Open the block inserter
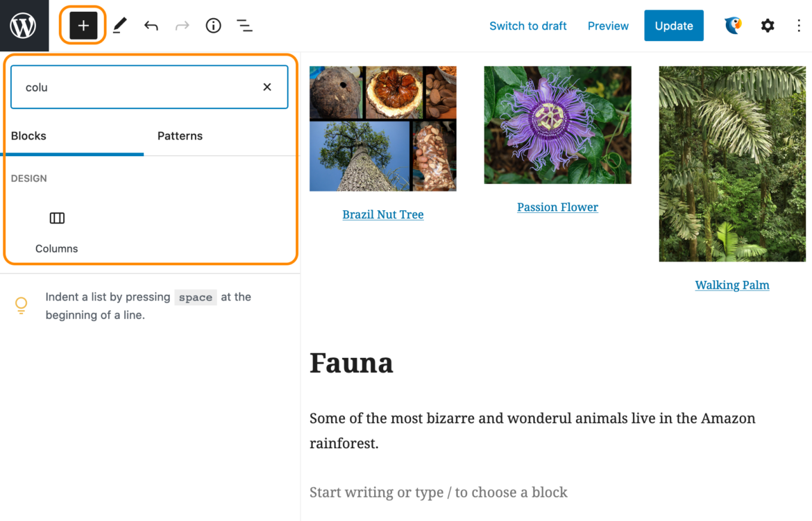The width and height of the screenshot is (812, 521). pos(83,26)
